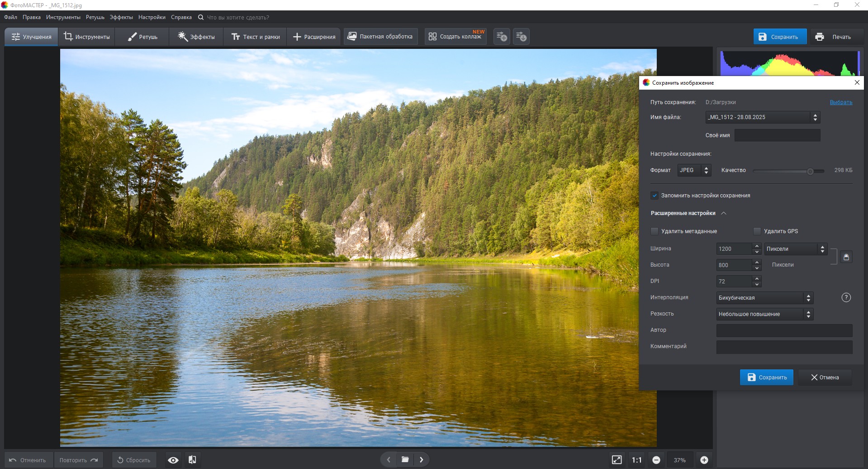The height and width of the screenshot is (469, 868).
Task: Uncheck Запомнить настройки сохранения checkbox
Action: point(655,196)
